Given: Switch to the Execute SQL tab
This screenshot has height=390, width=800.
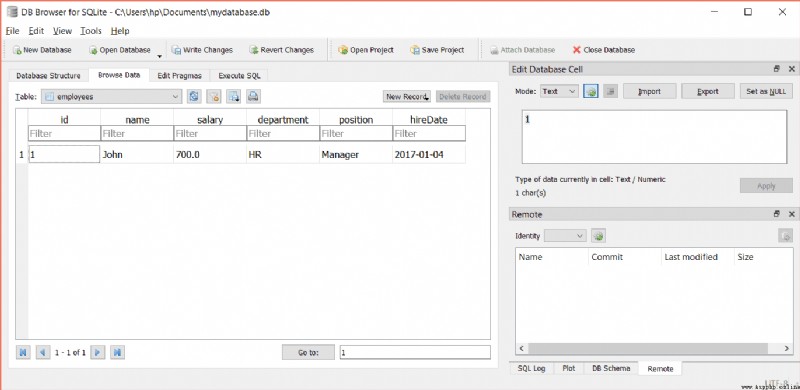Looking at the screenshot, I should 239,76.
